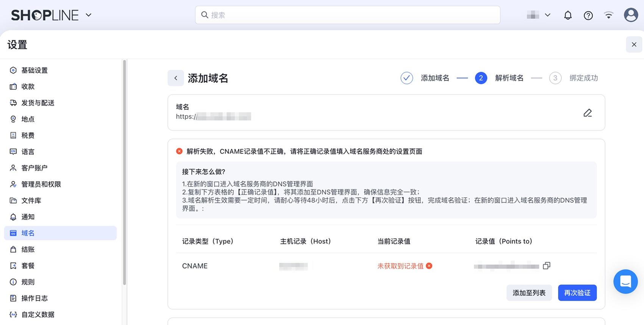Close the 设置 settings panel
The image size is (644, 325).
coord(634,45)
